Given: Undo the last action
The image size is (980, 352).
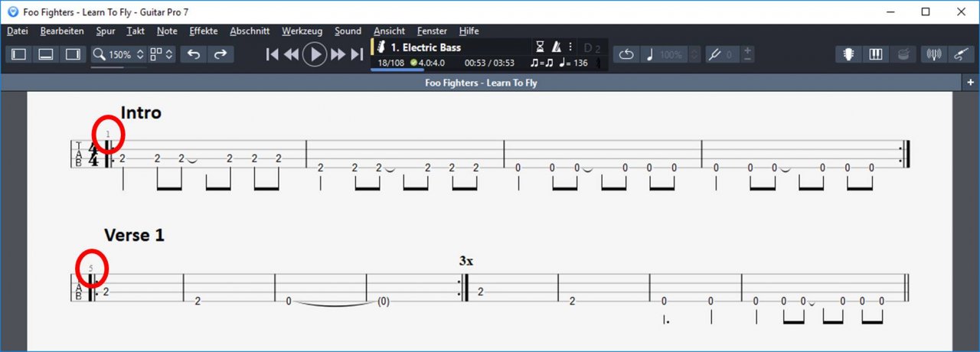Looking at the screenshot, I should [194, 54].
